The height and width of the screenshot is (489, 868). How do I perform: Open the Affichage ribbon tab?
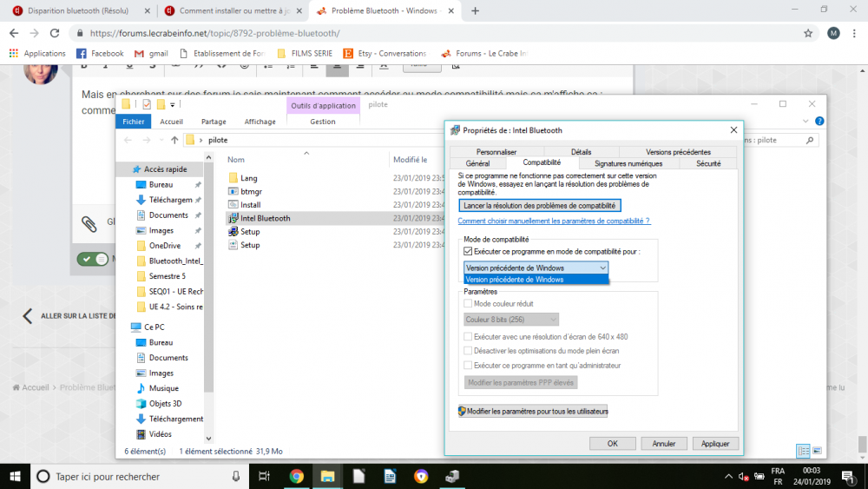click(x=260, y=122)
